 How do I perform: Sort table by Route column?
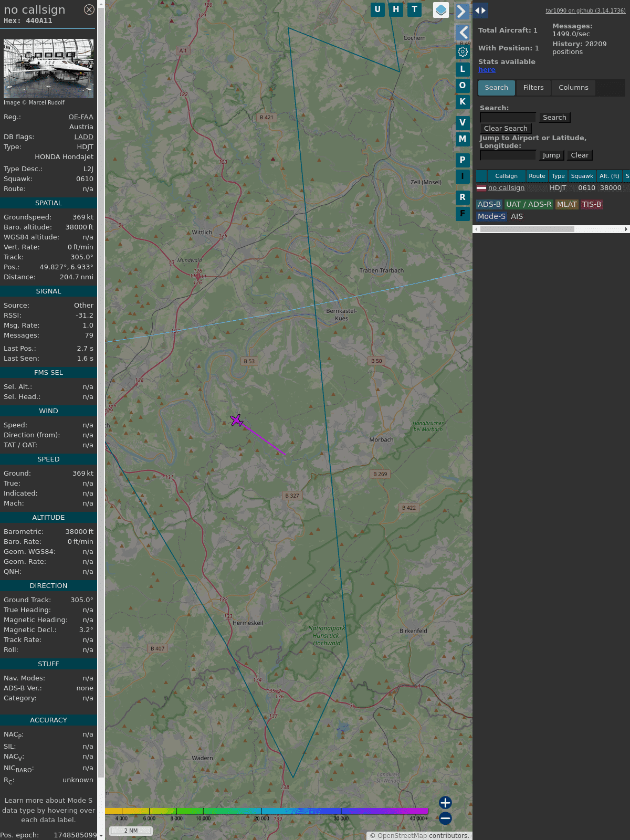537,176
